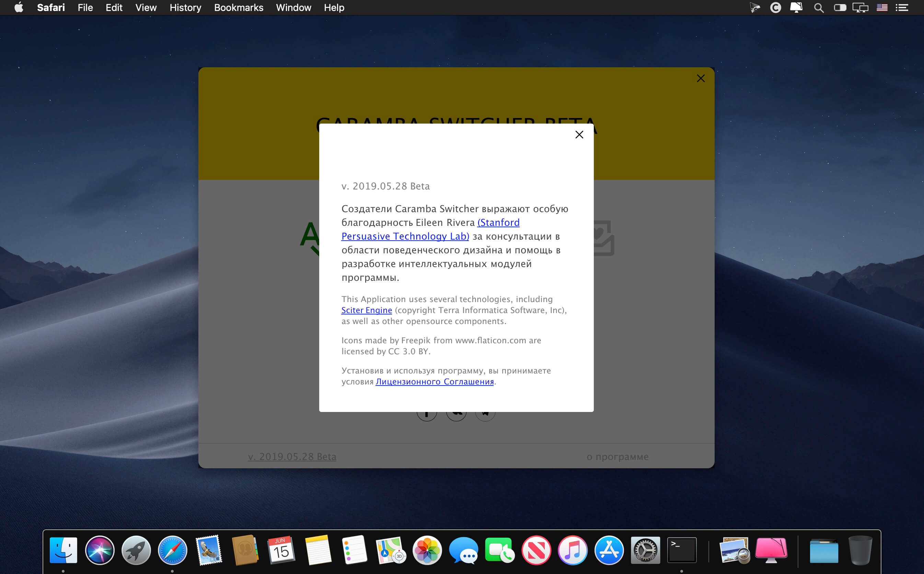This screenshot has height=574, width=924.
Task: Open Music from the Dock
Action: click(x=573, y=550)
